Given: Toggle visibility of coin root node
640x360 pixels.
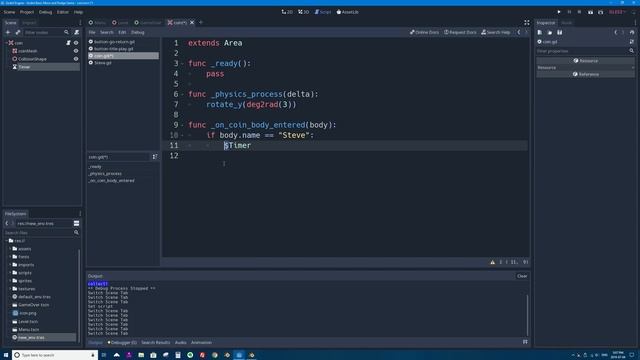Looking at the screenshot, I should tap(76, 43).
